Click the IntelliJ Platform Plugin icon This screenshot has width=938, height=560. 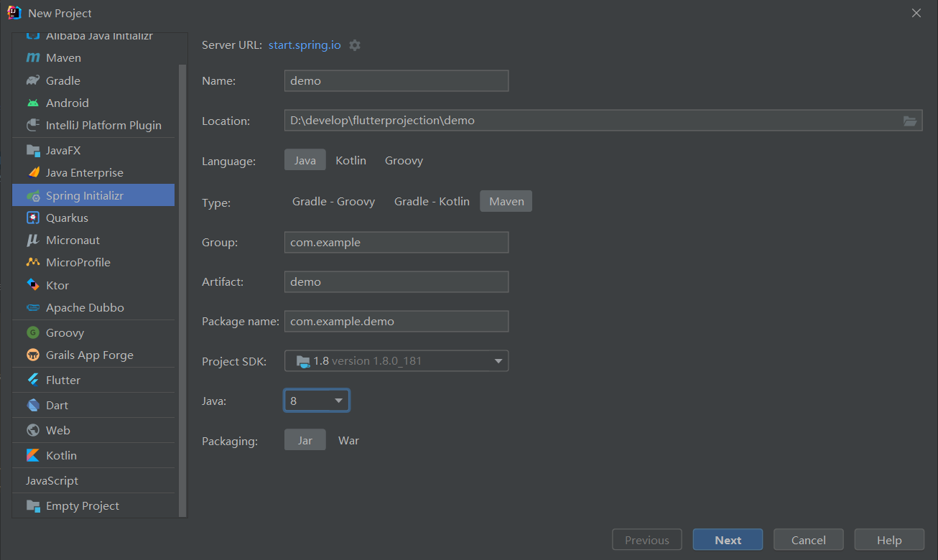tap(33, 125)
